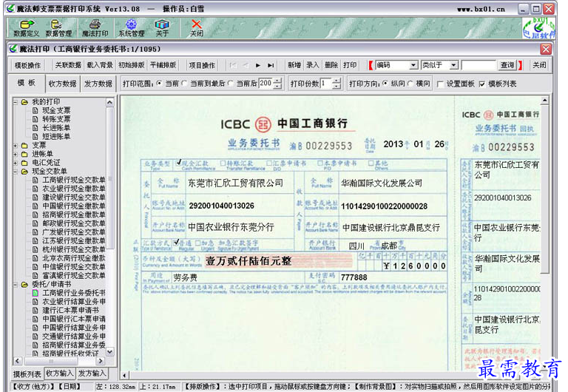
Task: Click 平铺排版 button
Action: [x=163, y=65]
